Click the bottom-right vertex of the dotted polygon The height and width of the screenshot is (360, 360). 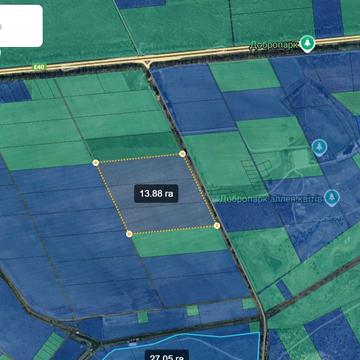point(217,226)
